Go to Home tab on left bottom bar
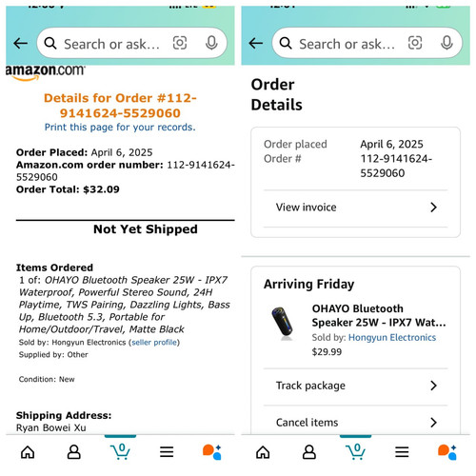 pos(28,452)
